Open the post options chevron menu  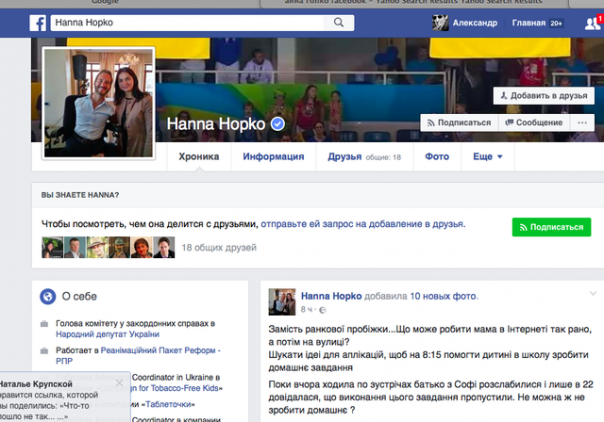pyautogui.click(x=593, y=294)
